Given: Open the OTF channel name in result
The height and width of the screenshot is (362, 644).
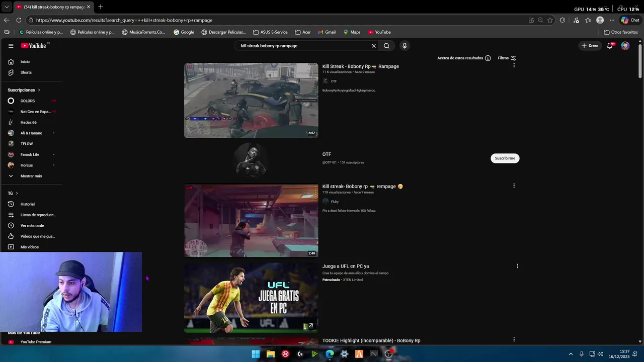Looking at the screenshot, I should click(x=327, y=154).
